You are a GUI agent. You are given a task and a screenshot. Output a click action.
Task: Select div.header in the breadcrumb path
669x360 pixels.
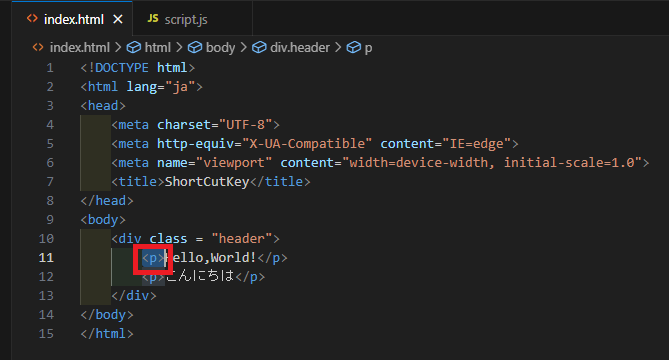[300, 47]
